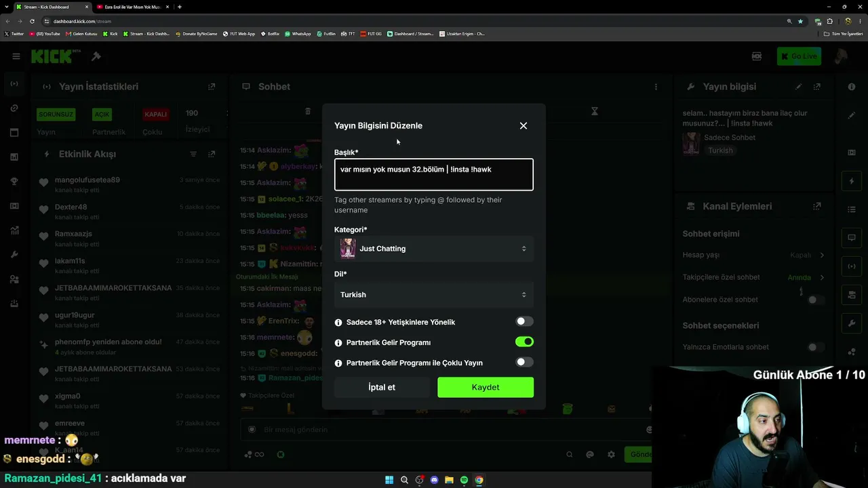Click the list icon in right sidebar
The image size is (868, 488).
pos(852,209)
